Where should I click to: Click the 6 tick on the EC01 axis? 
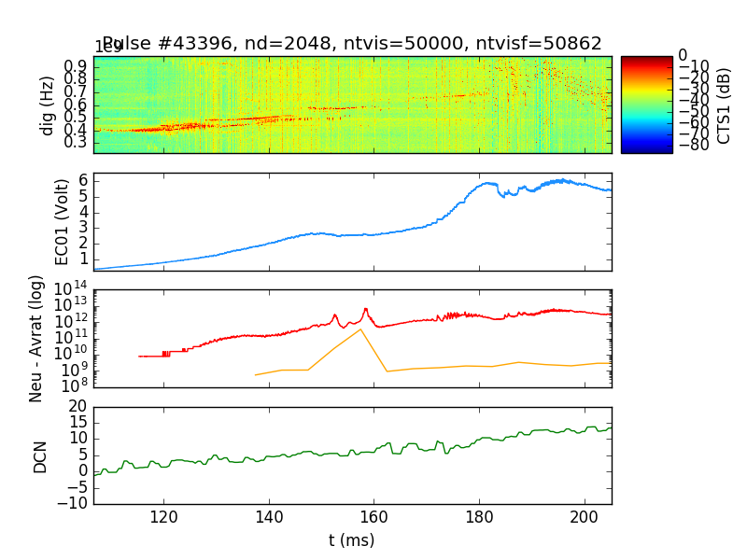point(83,179)
